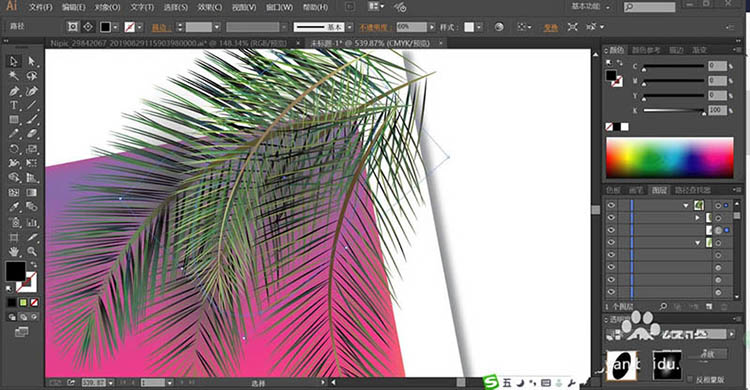Click the layers panel search magnifier icon
Image resolution: width=750 pixels, height=390 pixels.
pos(663,306)
